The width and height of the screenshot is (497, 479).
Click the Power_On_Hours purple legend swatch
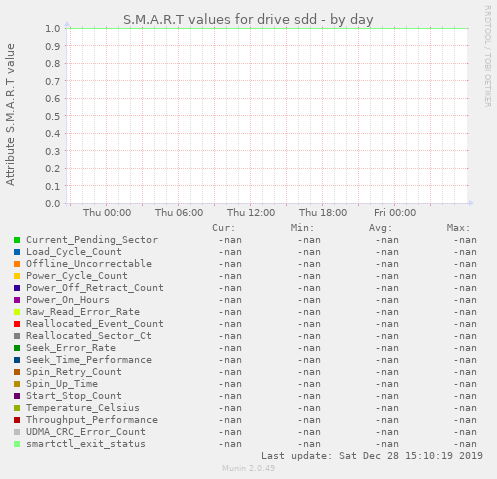(17, 300)
